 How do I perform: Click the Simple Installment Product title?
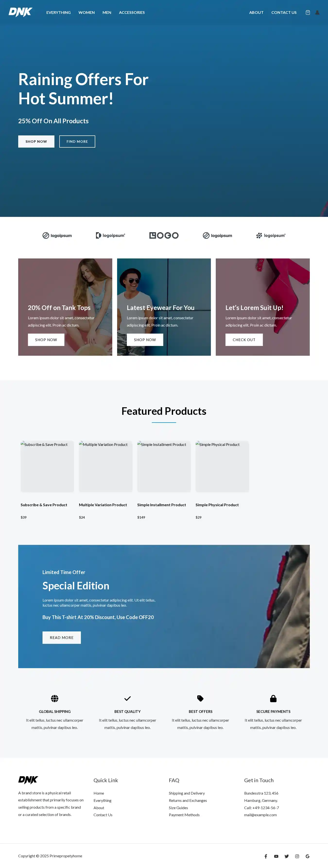coord(161,505)
